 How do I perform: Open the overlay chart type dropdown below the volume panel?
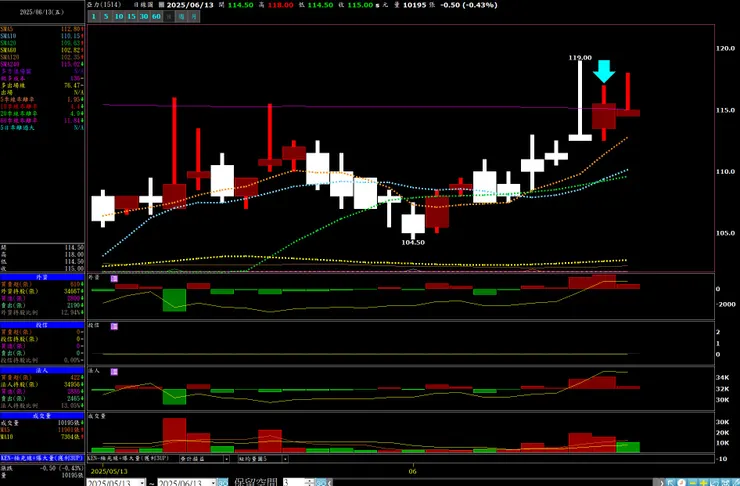pos(227,459)
